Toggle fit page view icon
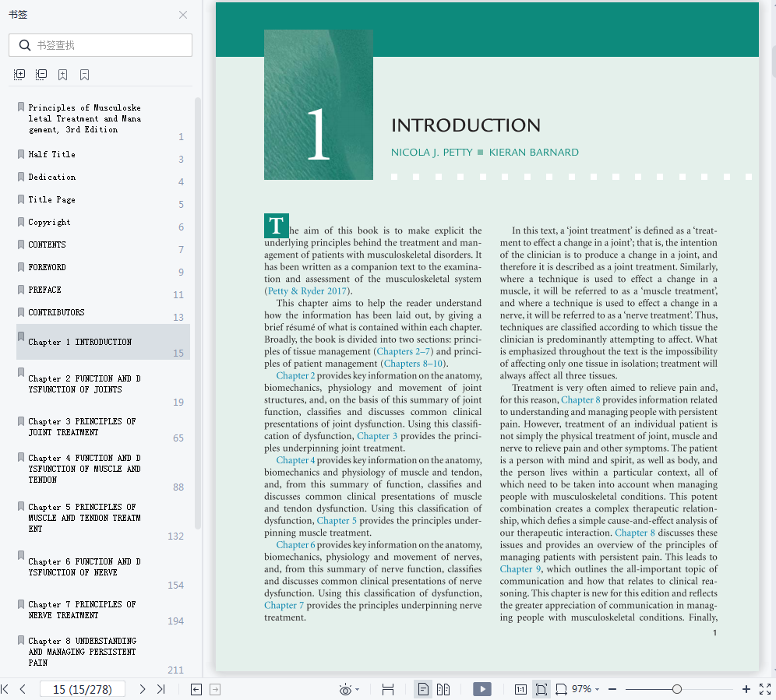Image resolution: width=776 pixels, height=700 pixels. [x=541, y=689]
